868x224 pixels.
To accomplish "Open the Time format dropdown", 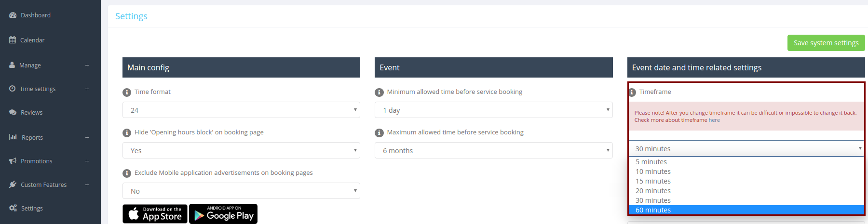I will 241,110.
